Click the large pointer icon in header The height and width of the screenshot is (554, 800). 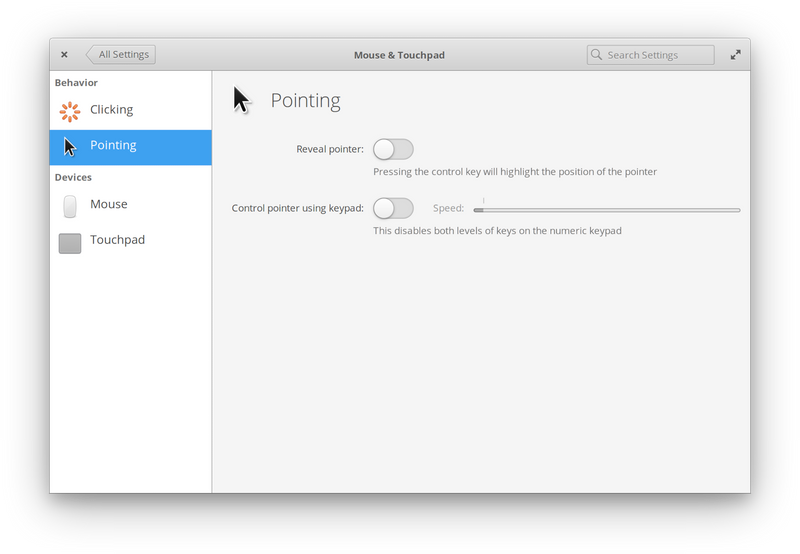pos(242,99)
